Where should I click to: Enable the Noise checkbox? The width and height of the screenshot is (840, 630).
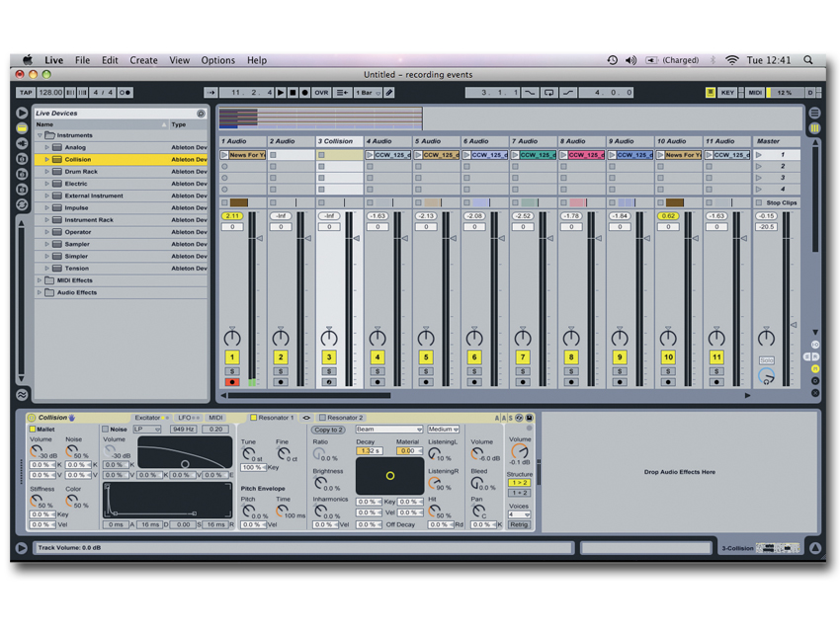[x=106, y=430]
